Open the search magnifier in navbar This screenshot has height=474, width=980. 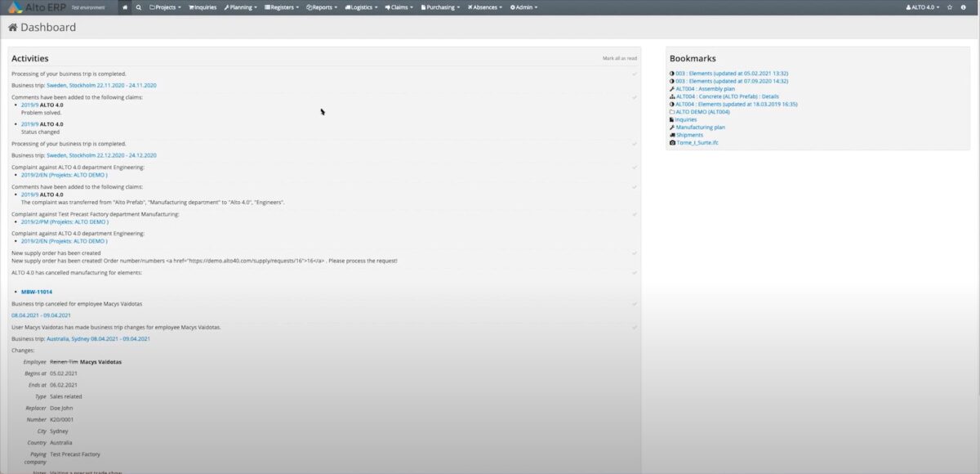[139, 7]
